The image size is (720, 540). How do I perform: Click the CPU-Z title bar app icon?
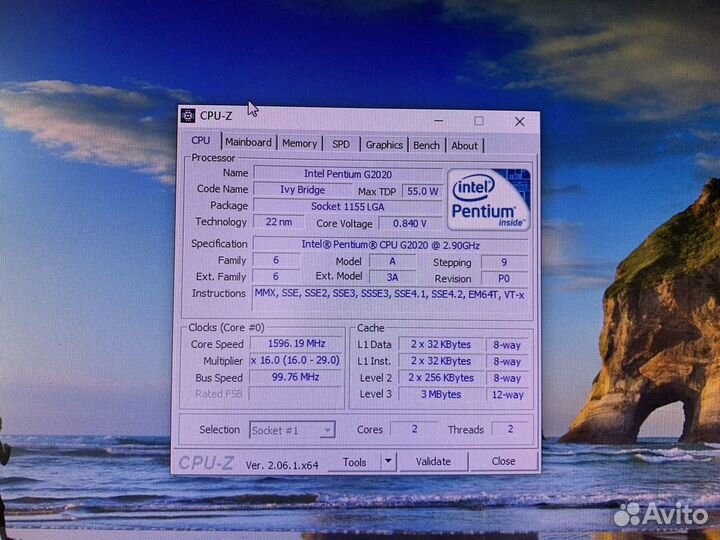(188, 116)
